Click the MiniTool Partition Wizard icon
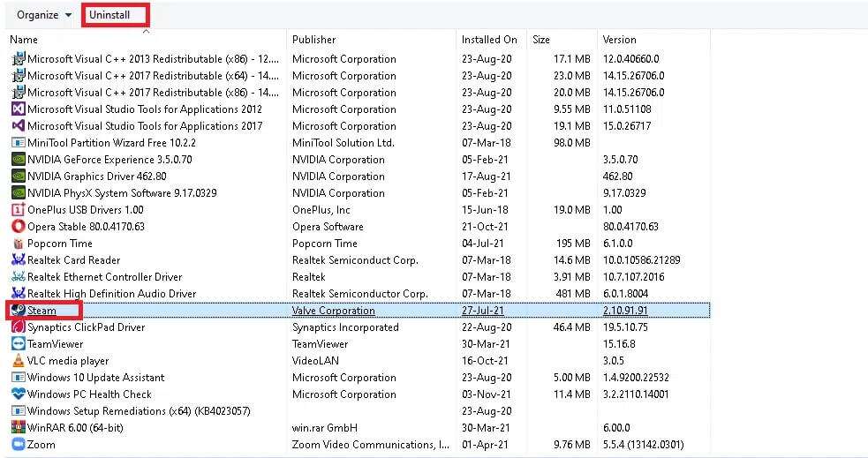This screenshot has height=458, width=868. 19,143
